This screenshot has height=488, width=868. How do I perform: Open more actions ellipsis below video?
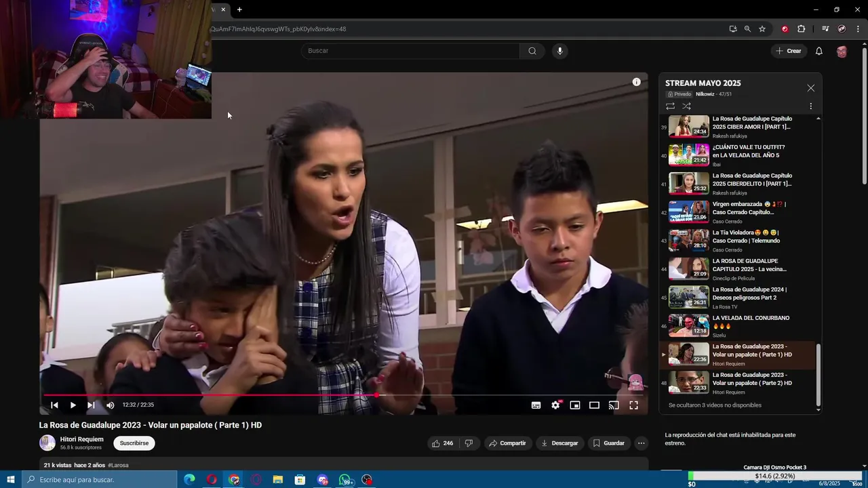pyautogui.click(x=641, y=443)
